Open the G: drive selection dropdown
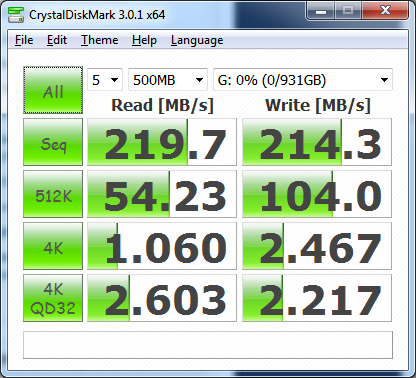This screenshot has width=416, height=378. [303, 80]
